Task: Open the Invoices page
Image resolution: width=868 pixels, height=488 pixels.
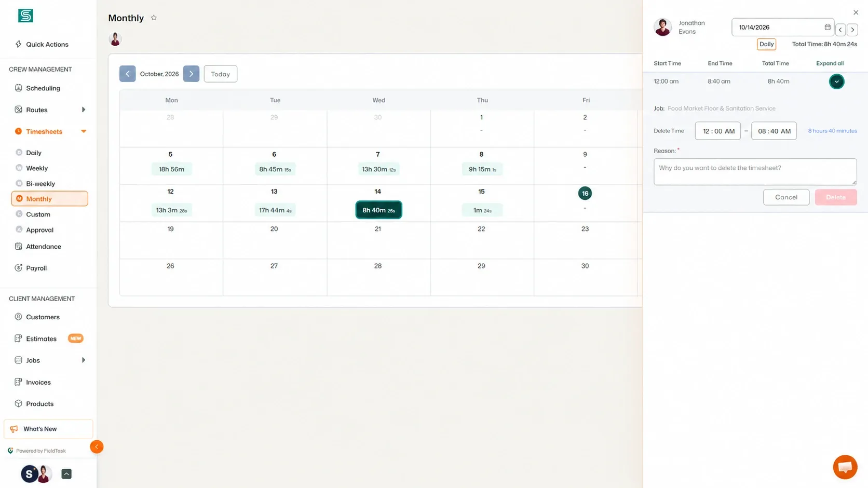Action: [38, 382]
